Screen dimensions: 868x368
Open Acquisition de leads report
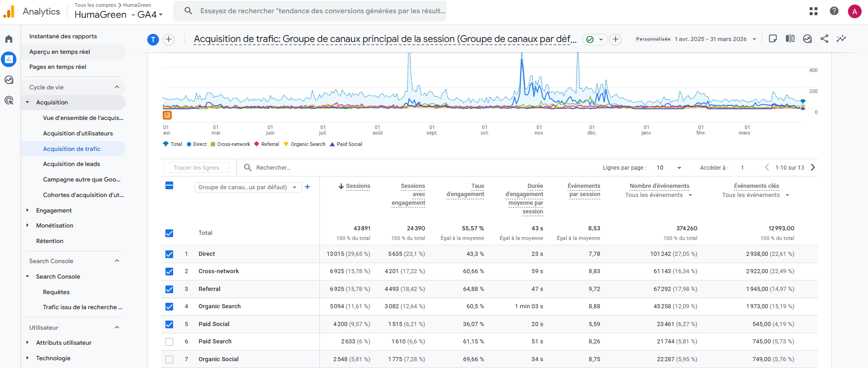72,164
